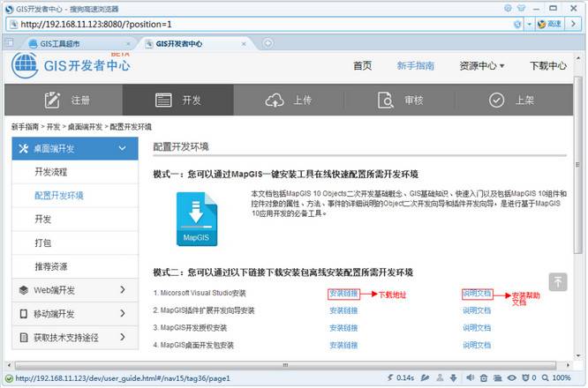Go to the 审核 review step
The image size is (588, 388).
point(400,100)
